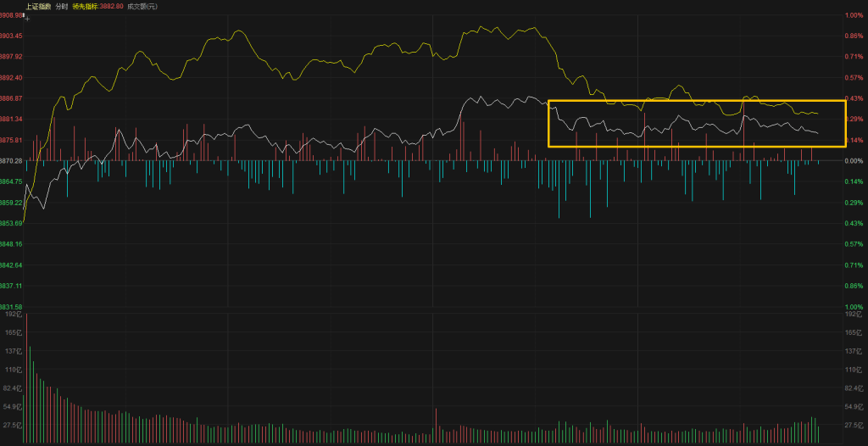The width and height of the screenshot is (868, 446).
Task: Click the green 3853.69 price axis label
Action: (x=11, y=223)
